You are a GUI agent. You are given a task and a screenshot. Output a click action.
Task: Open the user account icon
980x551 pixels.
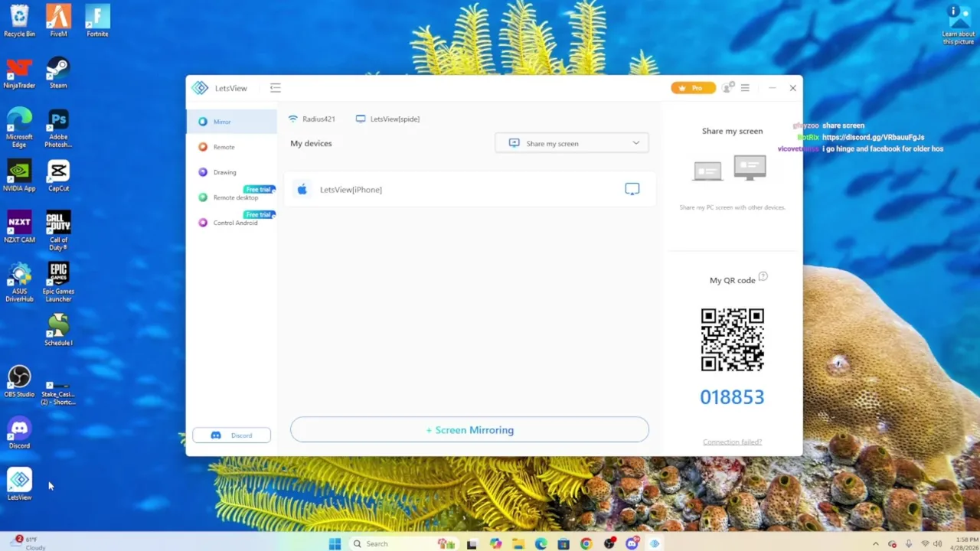727,88
